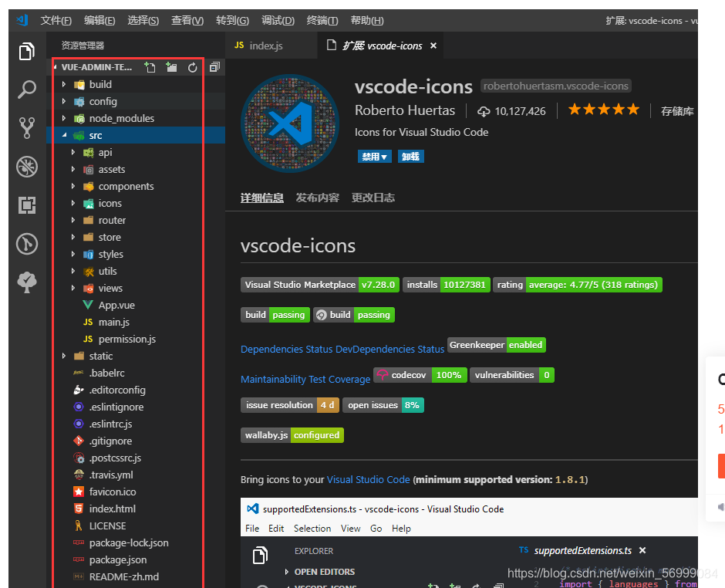Expand the views folder

(73, 288)
